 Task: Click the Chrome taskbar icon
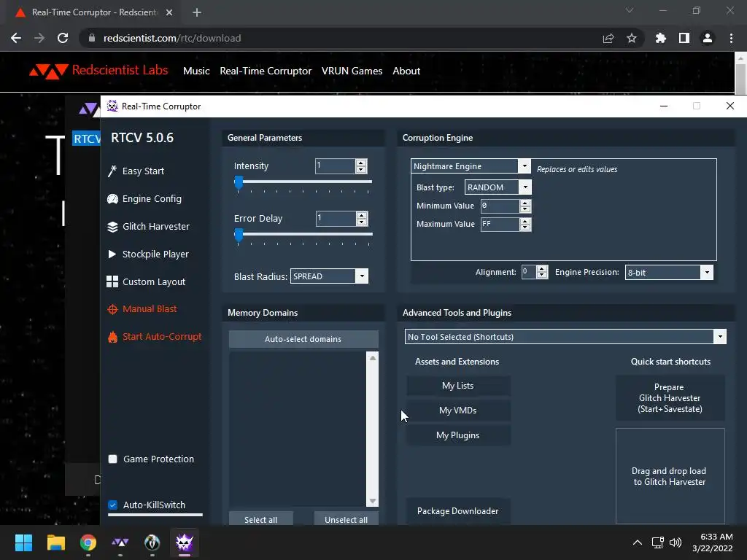coord(88,542)
